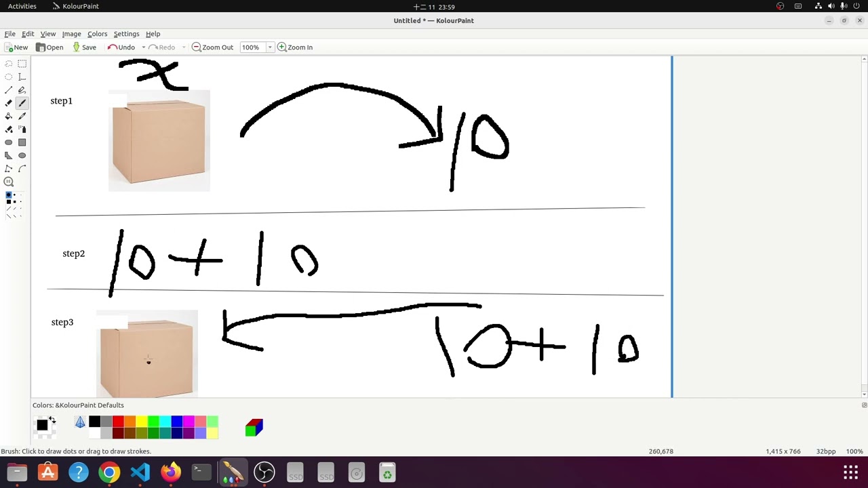The height and width of the screenshot is (488, 868).
Task: Click the Undo toolbar button
Action: [121, 47]
